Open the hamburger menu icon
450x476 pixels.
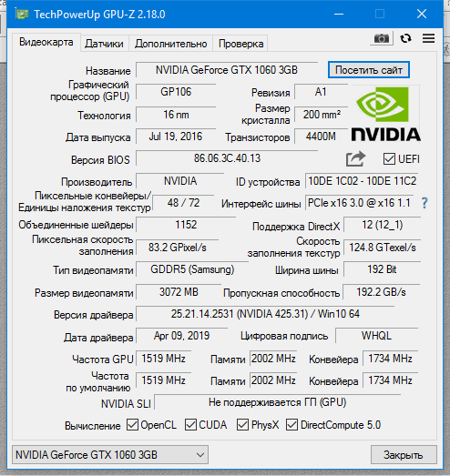tap(428, 38)
